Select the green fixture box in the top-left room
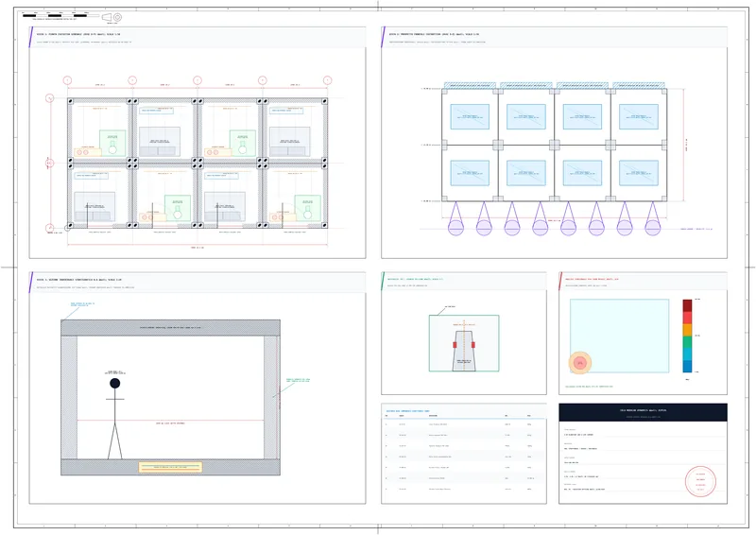Viewport: 756px width, 535px height. pyautogui.click(x=112, y=144)
